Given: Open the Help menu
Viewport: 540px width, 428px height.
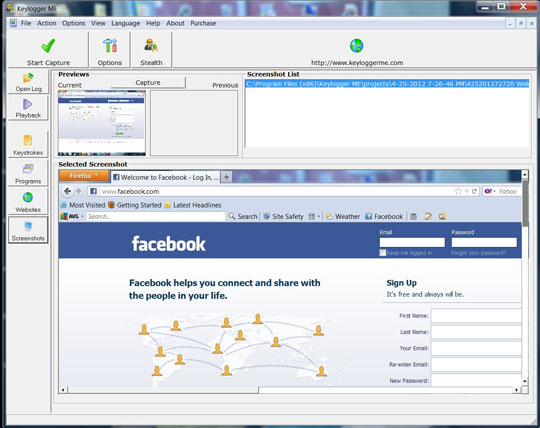Looking at the screenshot, I should point(153,23).
